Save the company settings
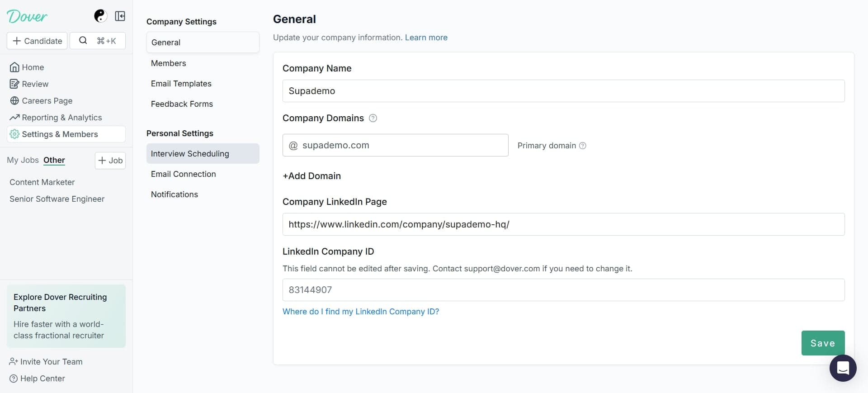Viewport: 868px width, 393px height. click(823, 343)
